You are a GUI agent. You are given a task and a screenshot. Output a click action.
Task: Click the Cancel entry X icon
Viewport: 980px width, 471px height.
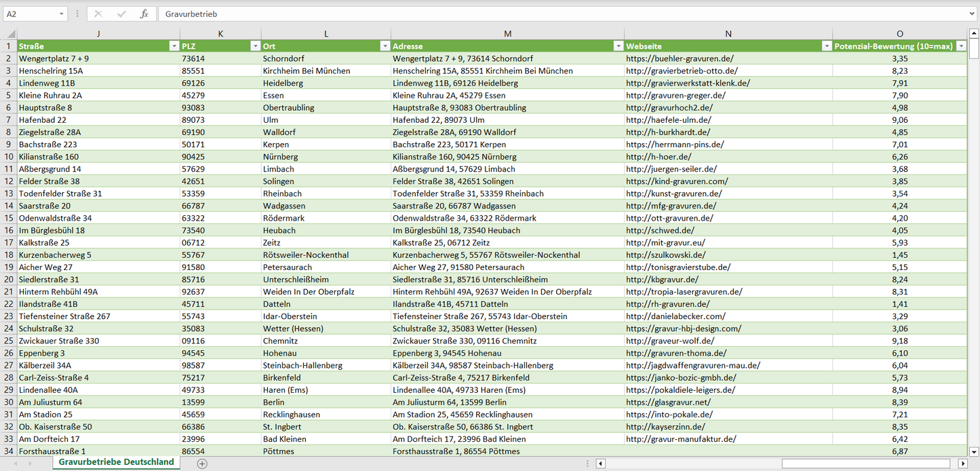pos(98,14)
